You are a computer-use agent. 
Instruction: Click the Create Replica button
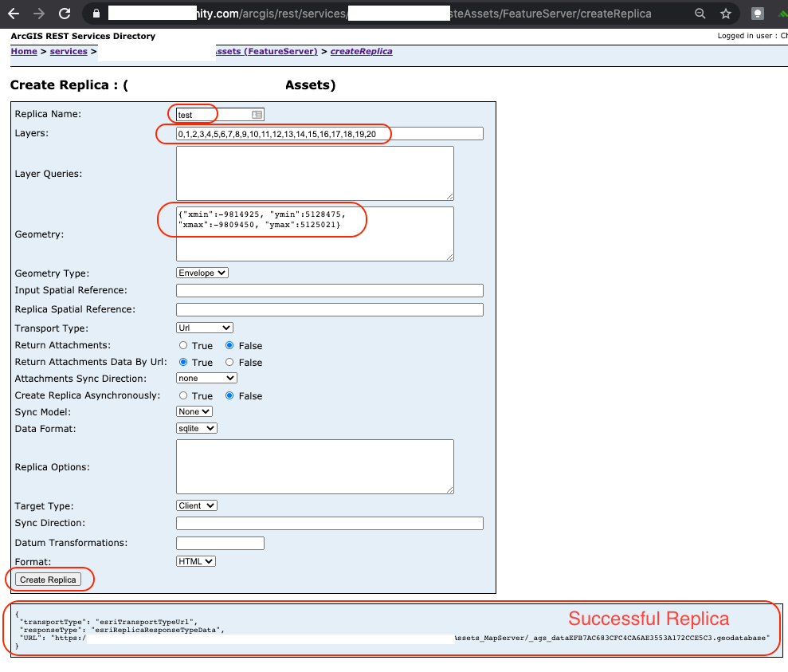[48, 580]
